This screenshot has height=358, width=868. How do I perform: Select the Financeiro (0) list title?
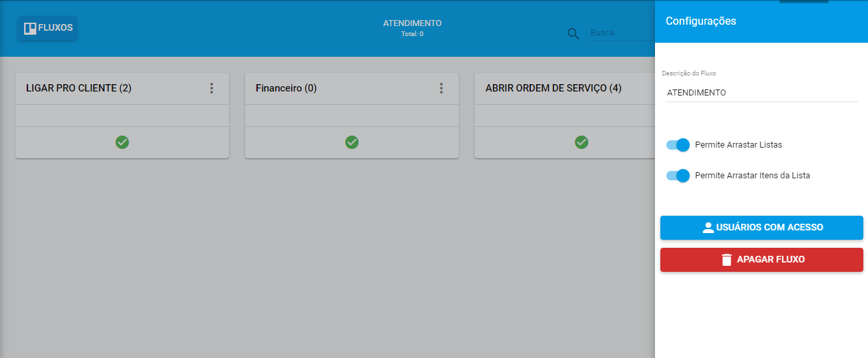coord(286,88)
